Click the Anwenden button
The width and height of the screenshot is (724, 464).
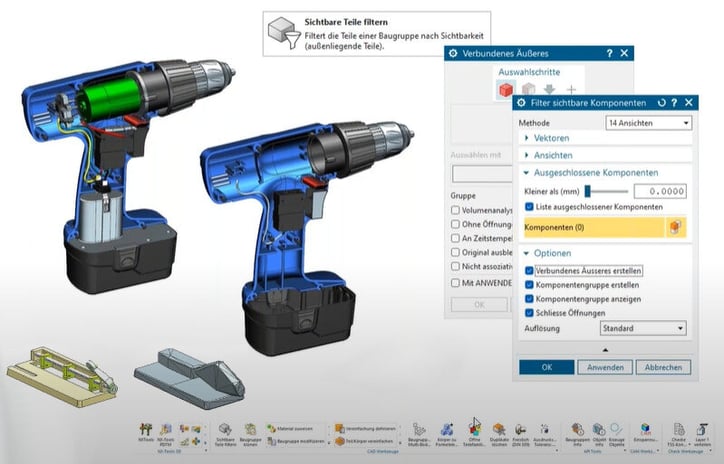click(605, 367)
